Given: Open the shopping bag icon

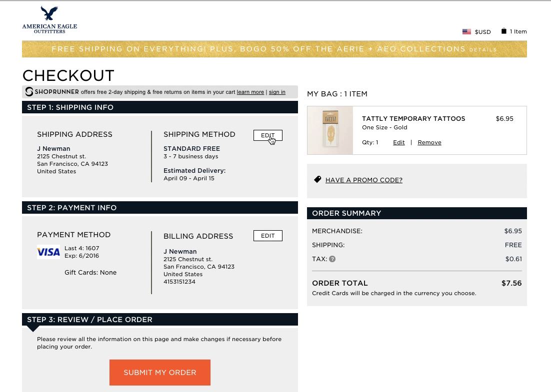Looking at the screenshot, I should (503, 31).
